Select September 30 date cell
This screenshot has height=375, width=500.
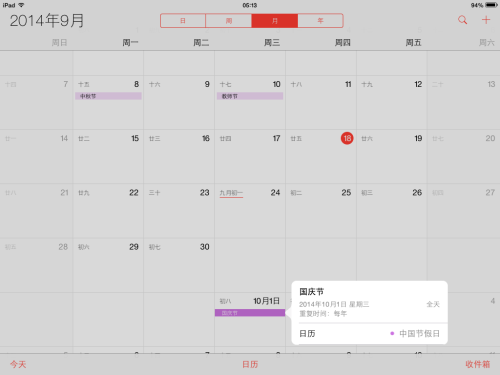click(179, 265)
